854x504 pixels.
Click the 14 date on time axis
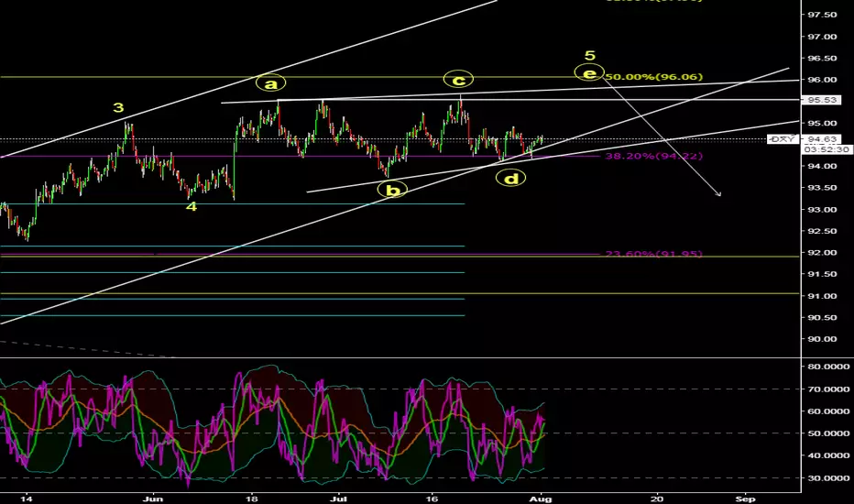click(x=27, y=499)
